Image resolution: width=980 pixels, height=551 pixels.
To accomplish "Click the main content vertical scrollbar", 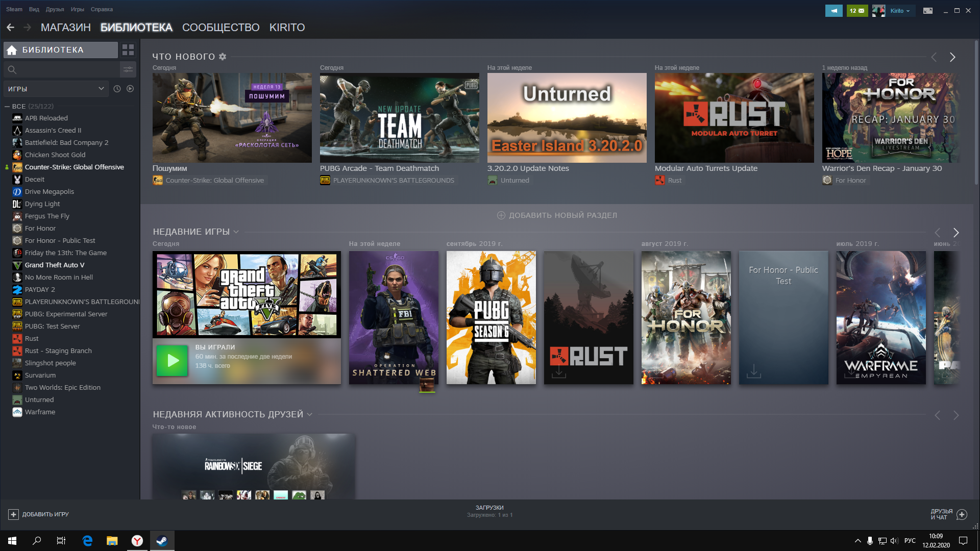I will click(976, 112).
